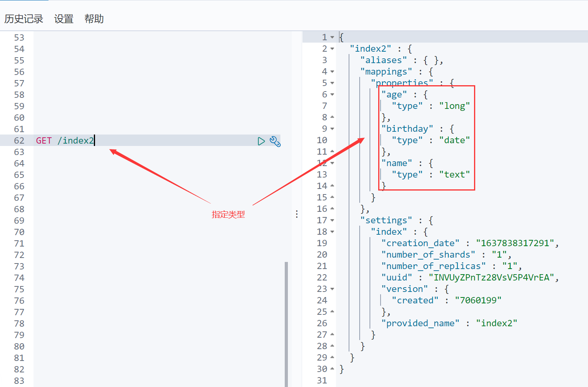Click the fold-end arrow on line 27
This screenshot has height=387, width=588.
point(332,335)
